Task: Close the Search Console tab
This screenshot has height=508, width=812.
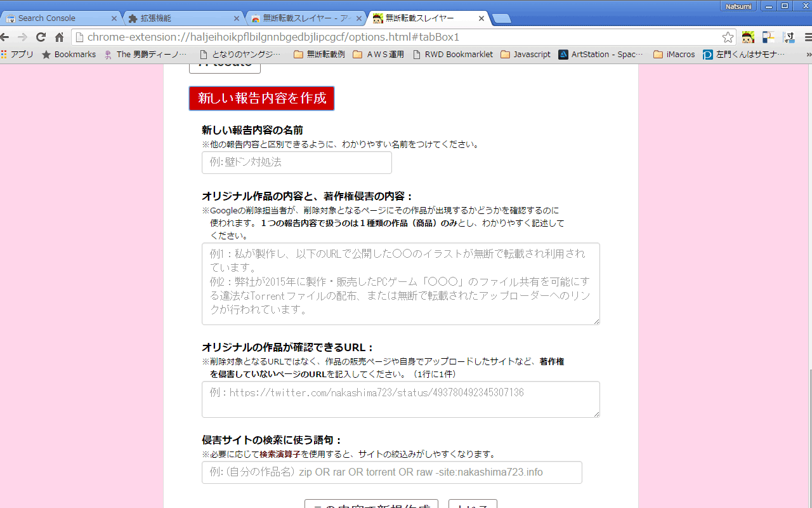Action: (x=114, y=18)
